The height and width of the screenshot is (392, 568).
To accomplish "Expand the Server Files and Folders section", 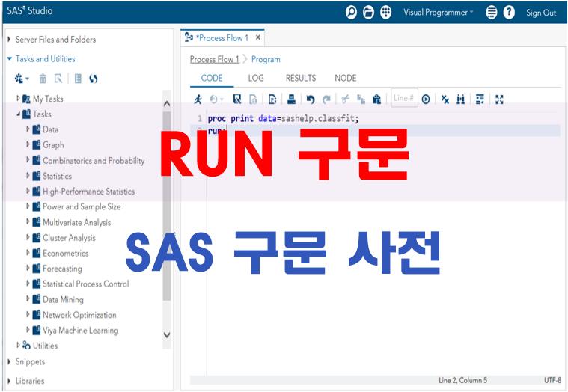I will coord(9,39).
